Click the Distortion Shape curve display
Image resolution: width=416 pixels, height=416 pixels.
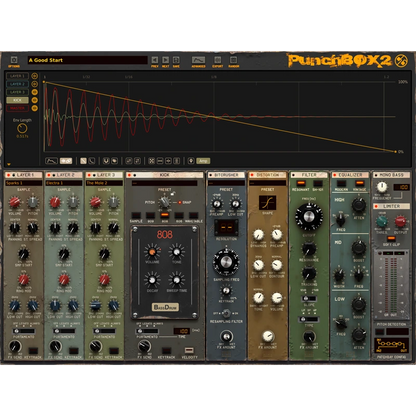[267, 202]
